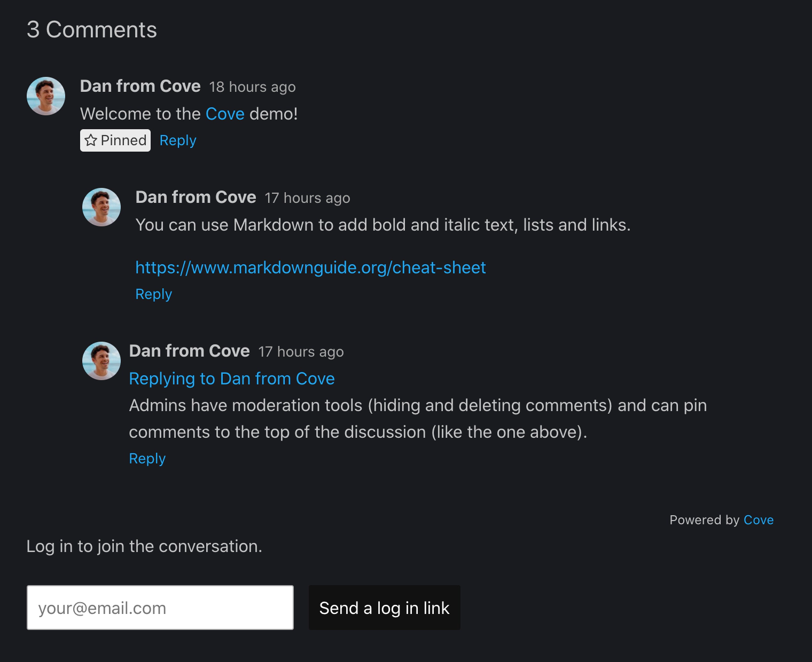Click the Log in to join the conversation text
The image size is (812, 662).
[145, 546]
